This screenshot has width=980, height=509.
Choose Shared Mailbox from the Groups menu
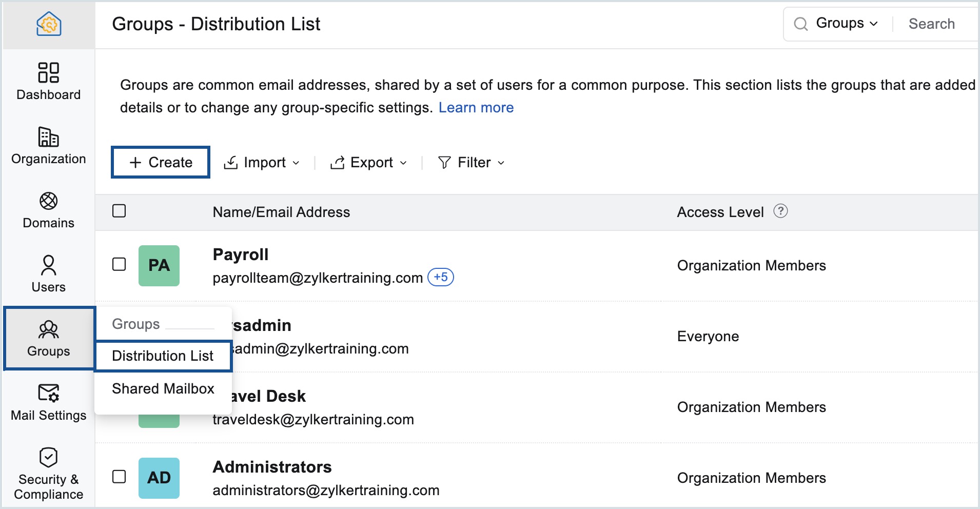click(x=163, y=388)
